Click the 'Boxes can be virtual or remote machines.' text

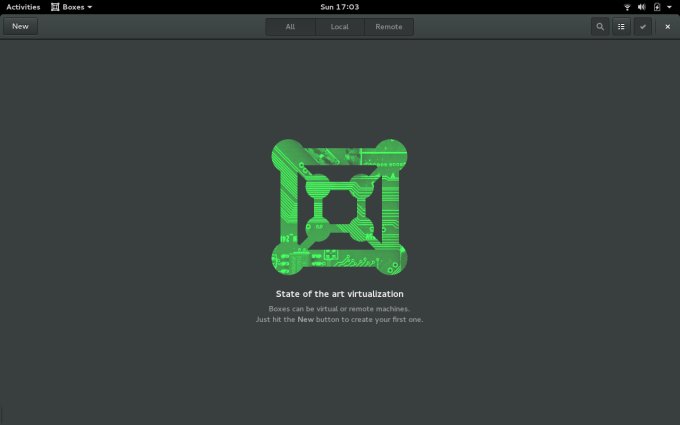[x=339, y=309]
